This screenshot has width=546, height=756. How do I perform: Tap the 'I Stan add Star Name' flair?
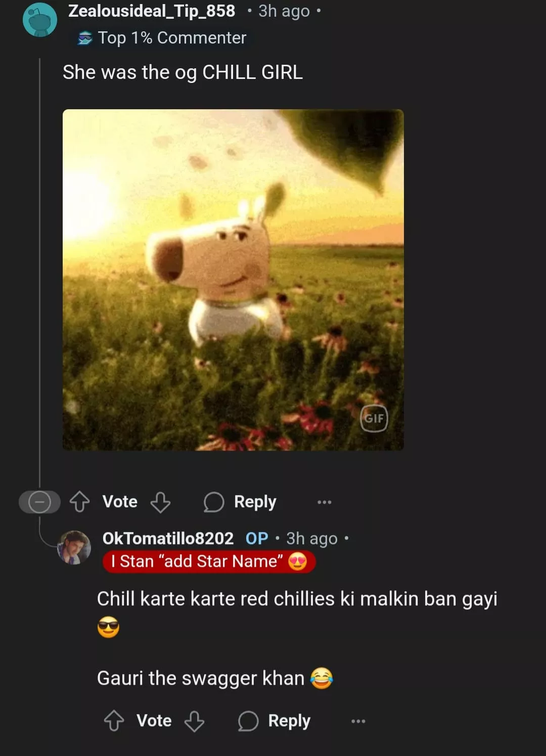(209, 561)
